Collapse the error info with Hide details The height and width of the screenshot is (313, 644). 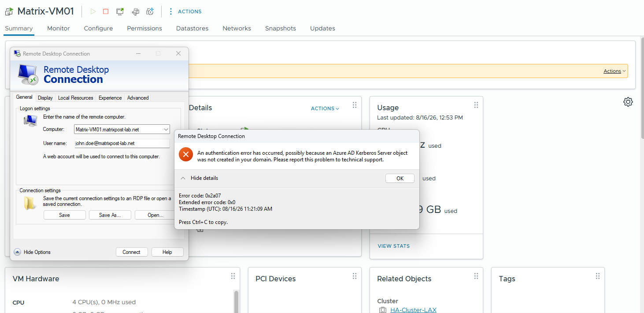click(x=200, y=178)
